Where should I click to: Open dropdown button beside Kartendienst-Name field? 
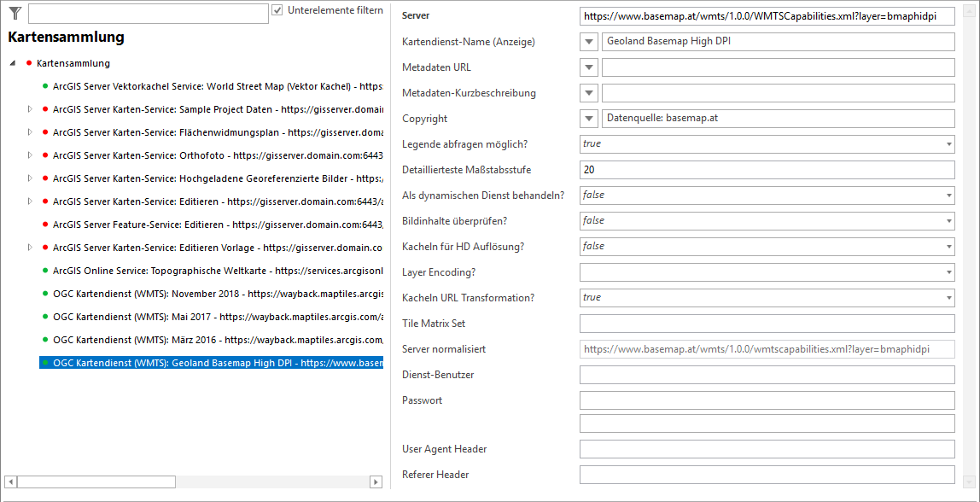click(x=589, y=42)
